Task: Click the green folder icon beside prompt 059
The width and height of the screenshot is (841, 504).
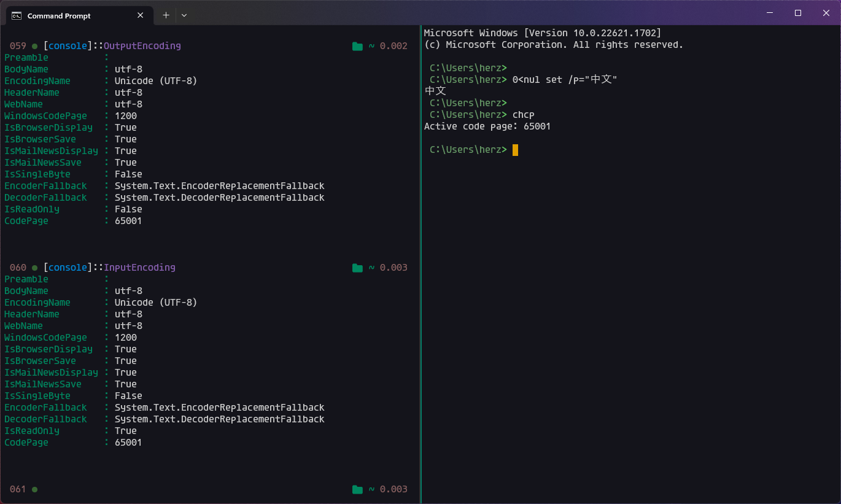Action: (x=357, y=45)
